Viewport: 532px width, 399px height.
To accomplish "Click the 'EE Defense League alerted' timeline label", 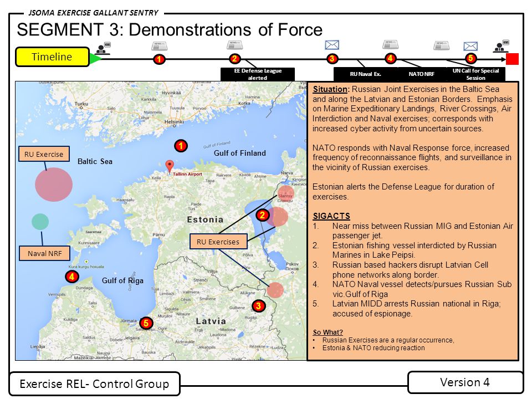I will [x=258, y=74].
